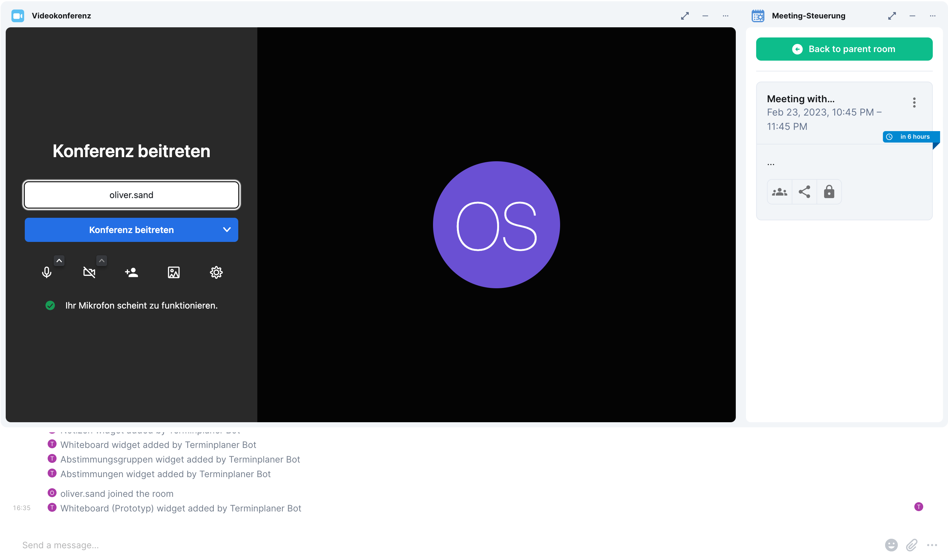Mute the microphone
The height and width of the screenshot is (560, 948).
coord(46,272)
